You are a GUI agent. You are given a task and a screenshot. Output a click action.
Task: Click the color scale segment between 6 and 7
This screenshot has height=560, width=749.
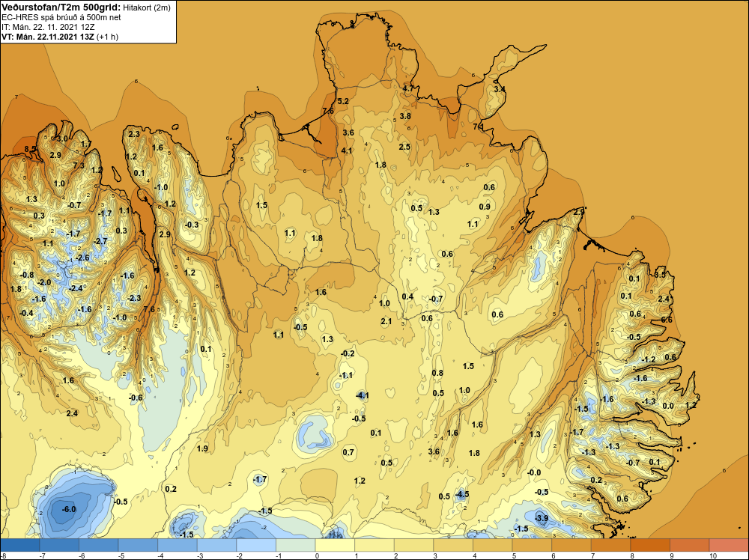(571, 545)
